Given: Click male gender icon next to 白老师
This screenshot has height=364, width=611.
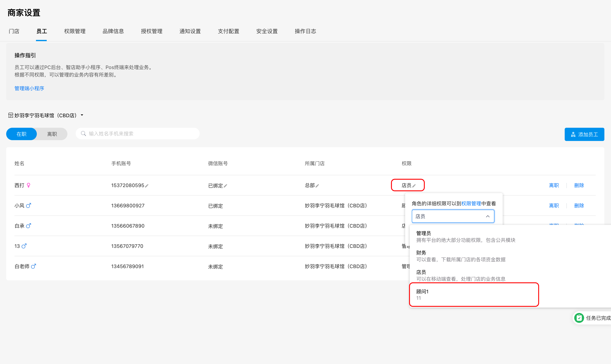Looking at the screenshot, I should [x=33, y=266].
